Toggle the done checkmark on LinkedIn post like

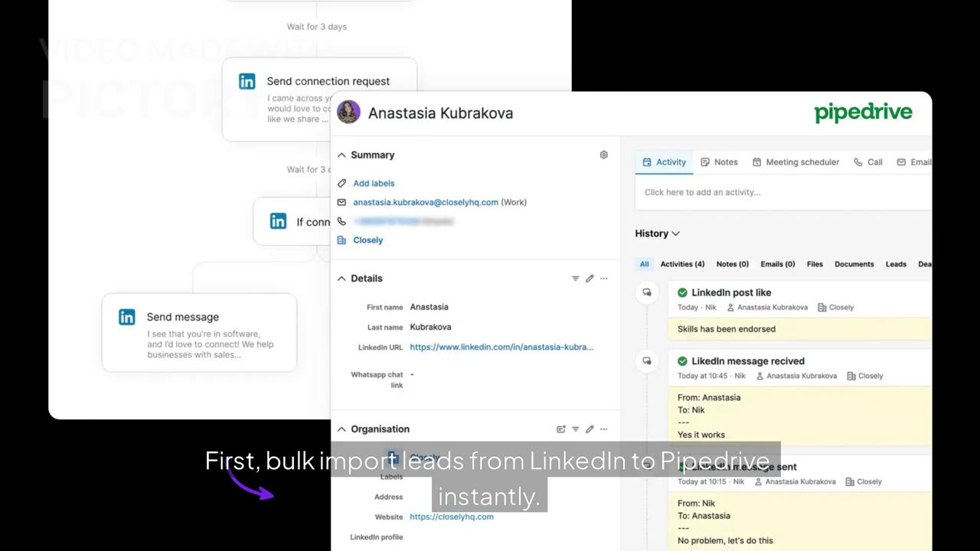[682, 292]
